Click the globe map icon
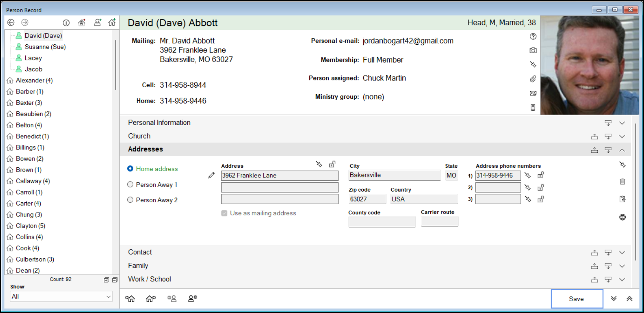 tap(622, 217)
